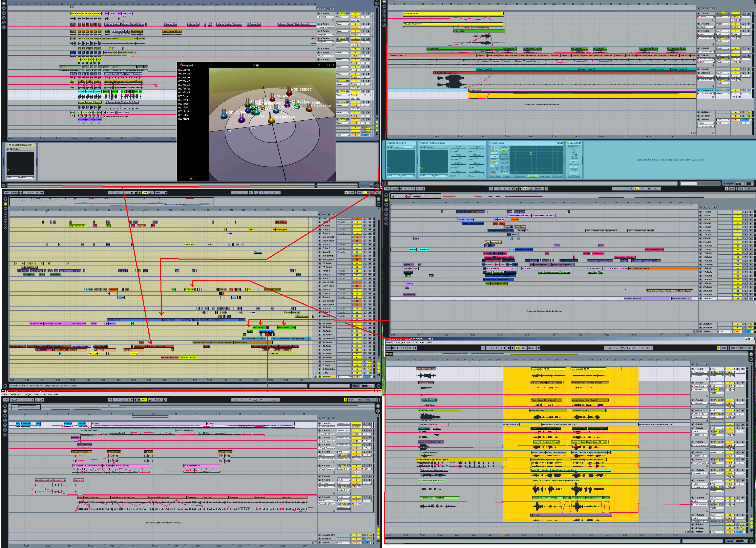
Task: Select the Draw Mode pencil in bottom-left window
Action: (165, 400)
